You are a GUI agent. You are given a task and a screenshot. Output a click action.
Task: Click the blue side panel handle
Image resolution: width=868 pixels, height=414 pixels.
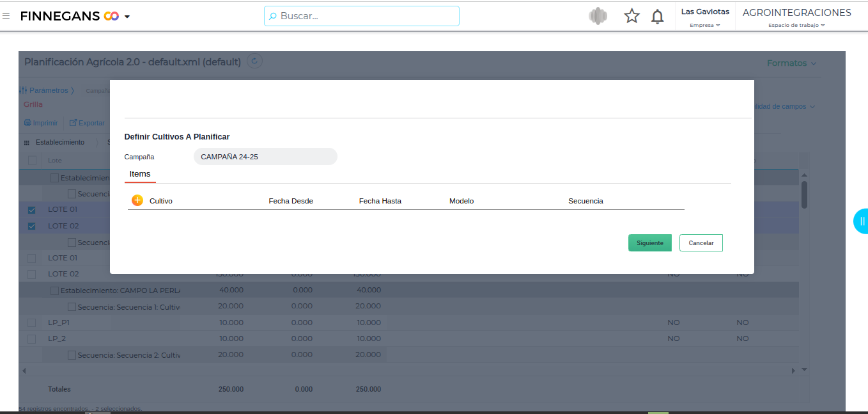click(861, 221)
